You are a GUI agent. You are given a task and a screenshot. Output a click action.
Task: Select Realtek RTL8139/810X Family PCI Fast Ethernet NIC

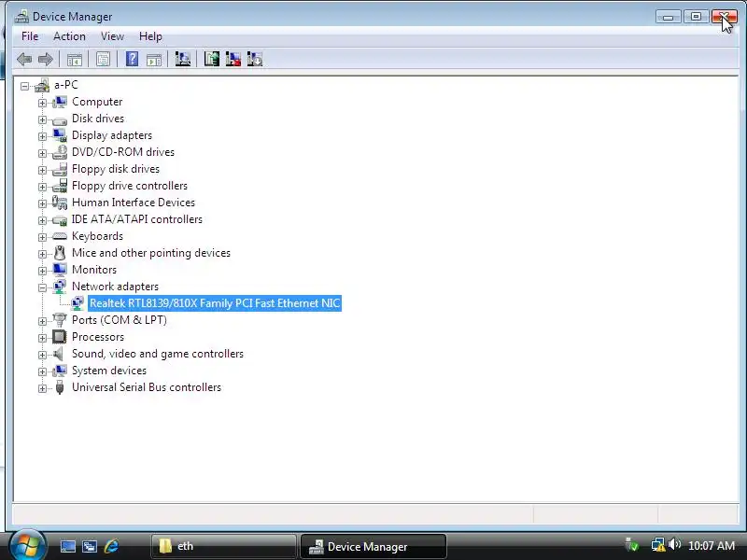point(215,303)
